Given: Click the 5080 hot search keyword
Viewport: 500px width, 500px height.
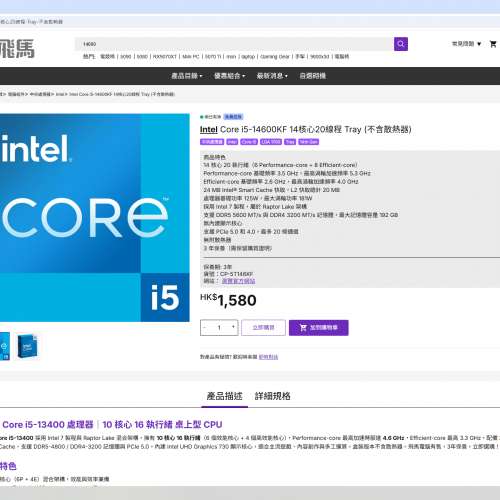Looking at the screenshot, I should (142, 57).
